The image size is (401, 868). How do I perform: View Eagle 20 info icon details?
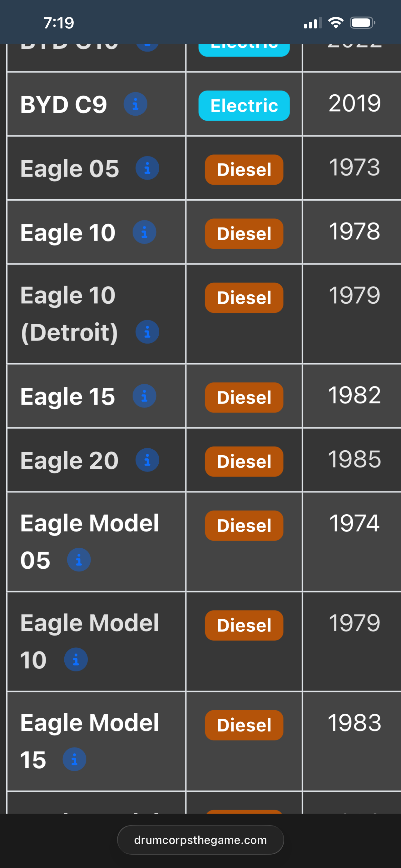point(147,460)
